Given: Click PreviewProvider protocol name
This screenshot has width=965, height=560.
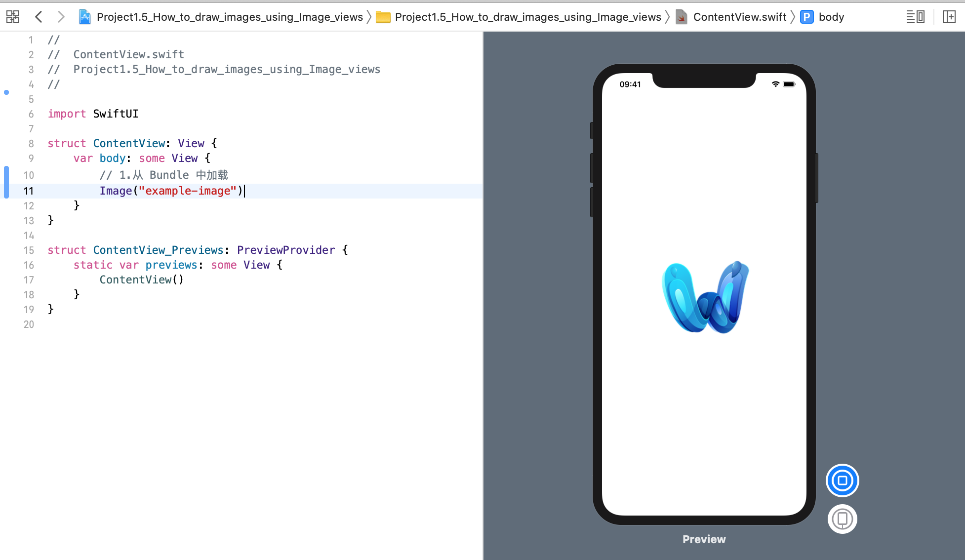Looking at the screenshot, I should pyautogui.click(x=286, y=250).
